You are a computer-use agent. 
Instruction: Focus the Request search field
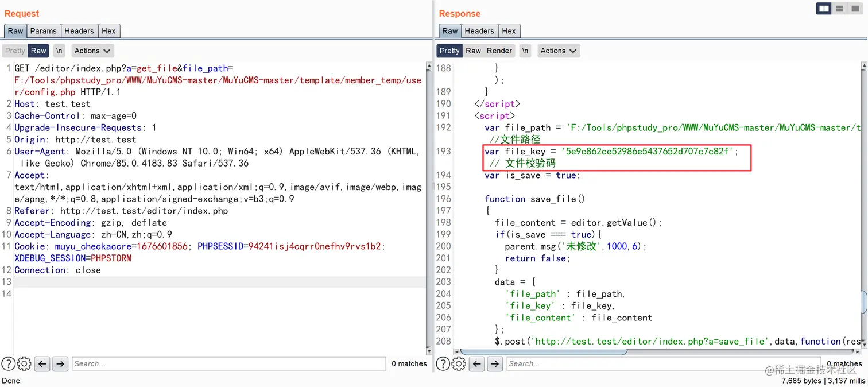tap(229, 363)
